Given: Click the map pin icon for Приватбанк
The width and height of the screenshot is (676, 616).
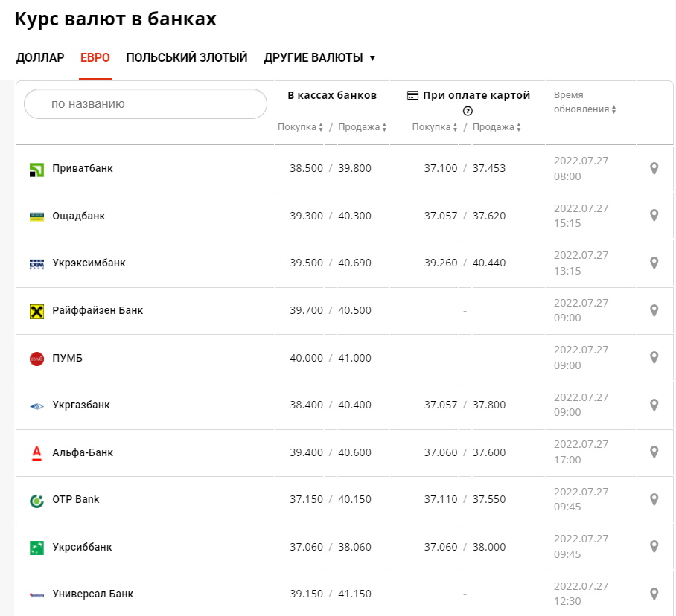Looking at the screenshot, I should click(654, 169).
